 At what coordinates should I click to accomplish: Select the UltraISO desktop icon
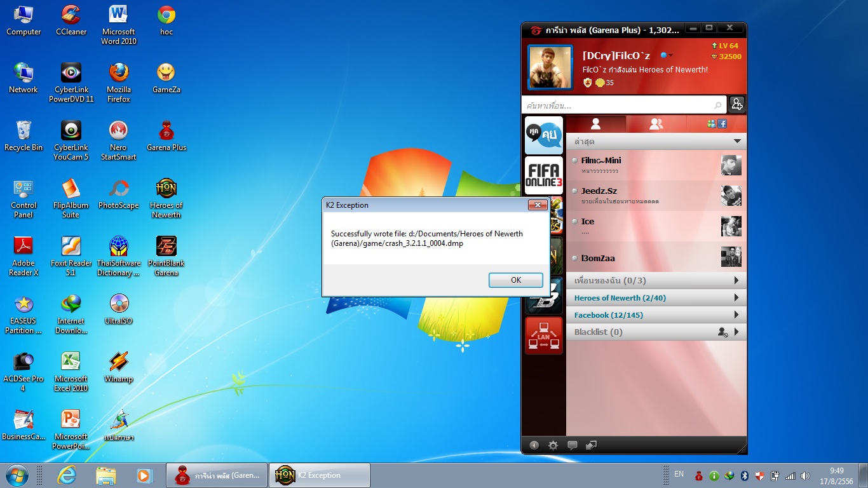coord(119,309)
